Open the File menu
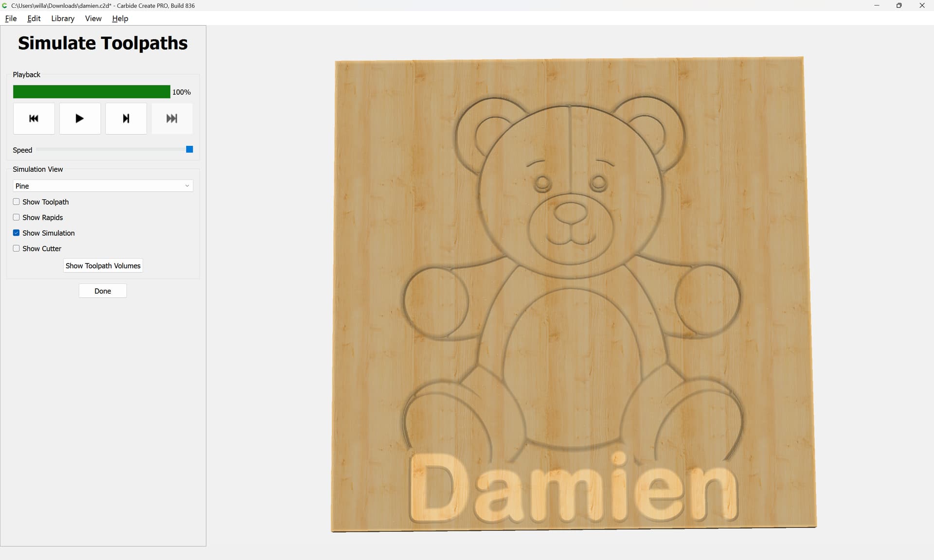This screenshot has height=560, width=934. pos(11,18)
